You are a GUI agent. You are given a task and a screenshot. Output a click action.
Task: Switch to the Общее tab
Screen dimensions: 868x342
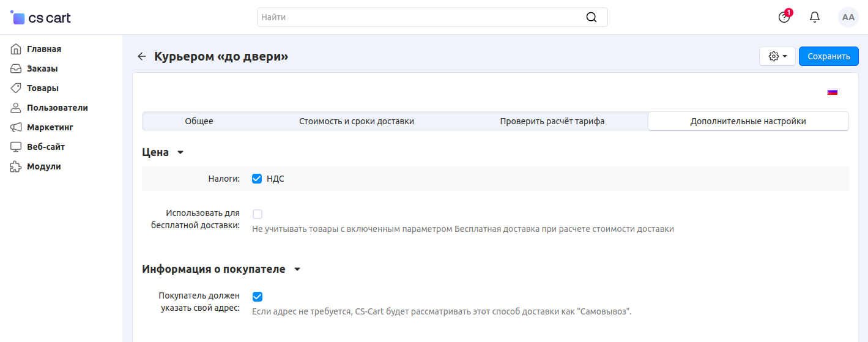(199, 121)
